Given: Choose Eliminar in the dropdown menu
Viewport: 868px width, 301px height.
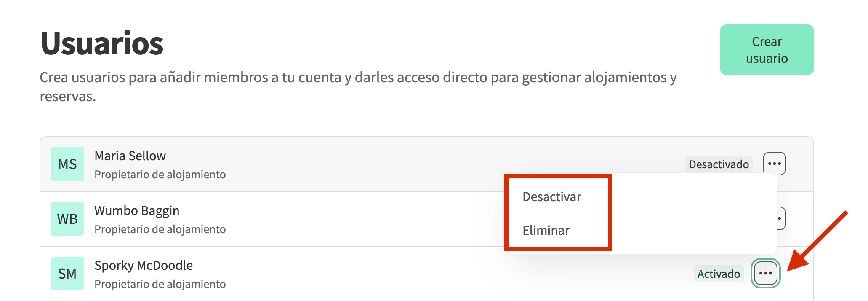Looking at the screenshot, I should click(546, 231).
